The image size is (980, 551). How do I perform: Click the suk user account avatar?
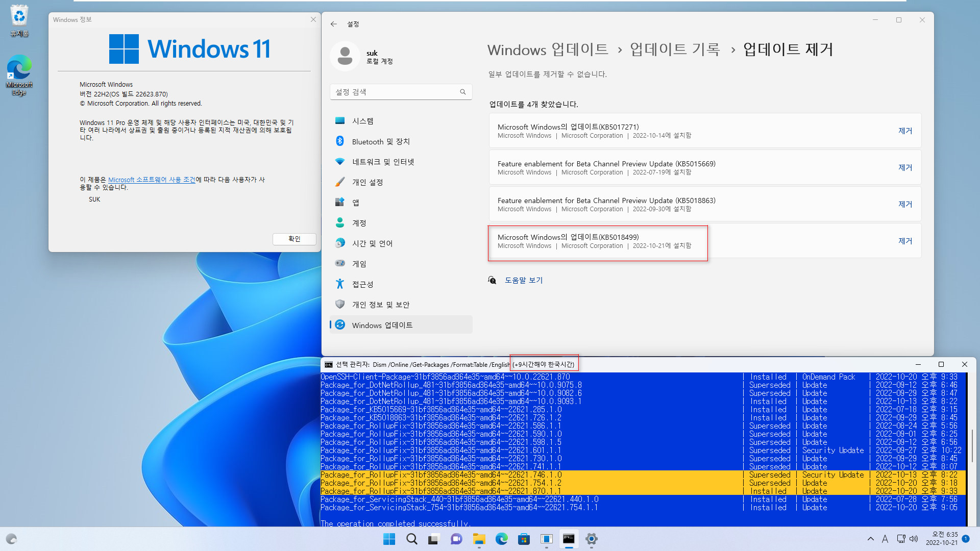tap(345, 56)
